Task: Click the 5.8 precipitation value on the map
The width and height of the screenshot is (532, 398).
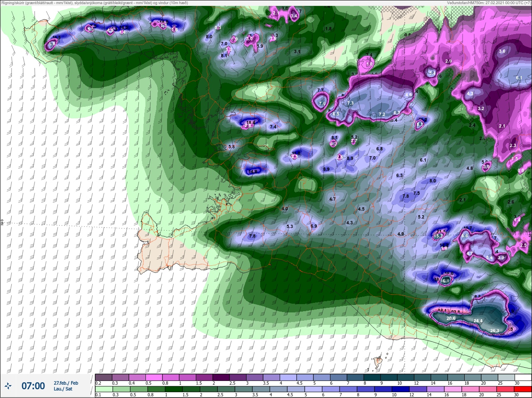Action: tap(232, 147)
